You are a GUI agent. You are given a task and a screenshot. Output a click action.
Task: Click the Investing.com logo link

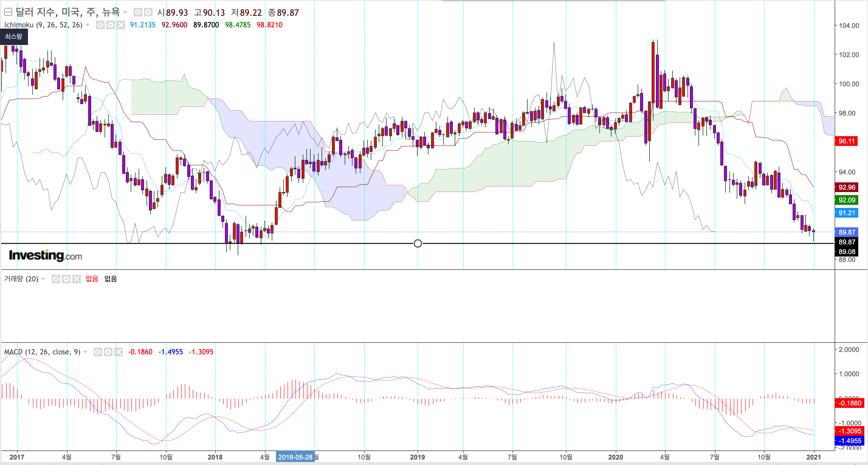tap(46, 255)
